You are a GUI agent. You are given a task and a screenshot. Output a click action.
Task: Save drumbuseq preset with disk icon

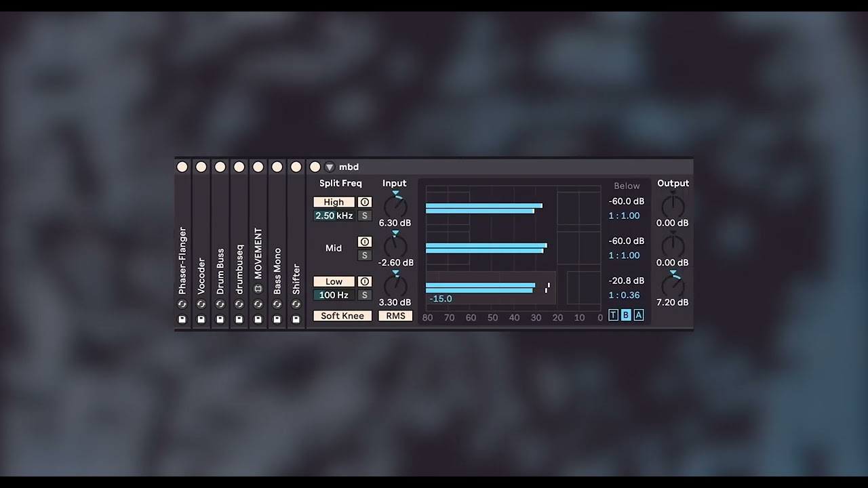239,319
